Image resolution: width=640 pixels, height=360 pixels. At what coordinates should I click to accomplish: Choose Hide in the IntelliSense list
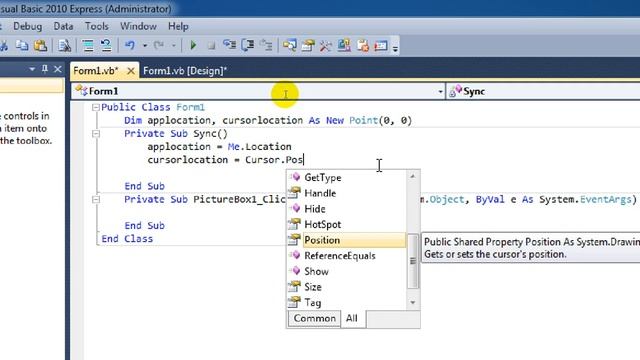point(347,209)
